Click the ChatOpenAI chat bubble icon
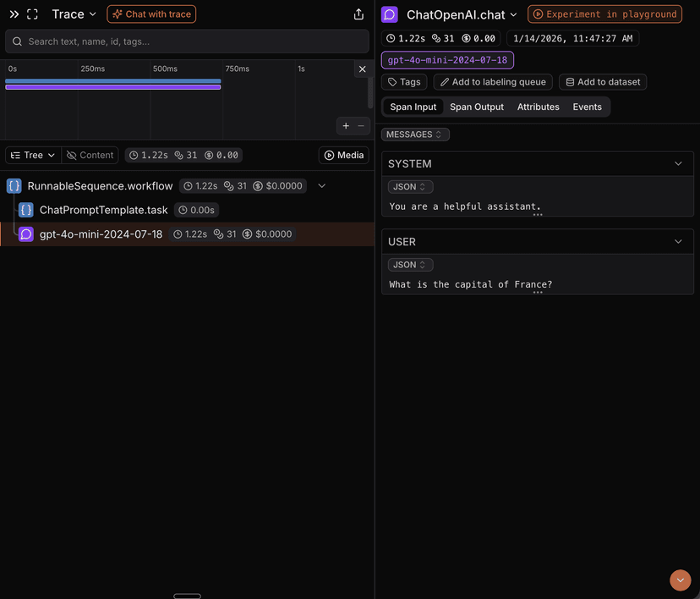Image resolution: width=700 pixels, height=599 pixels. [389, 14]
